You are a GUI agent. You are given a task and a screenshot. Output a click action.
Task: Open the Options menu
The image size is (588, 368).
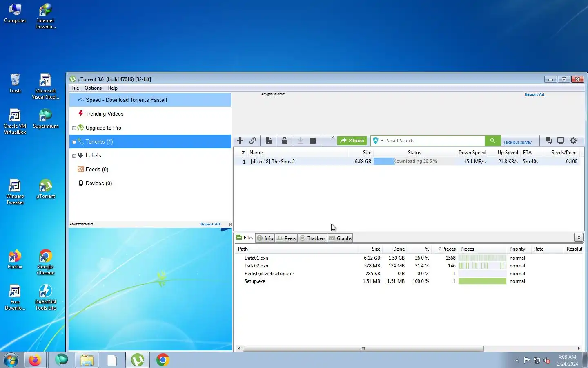(x=93, y=88)
